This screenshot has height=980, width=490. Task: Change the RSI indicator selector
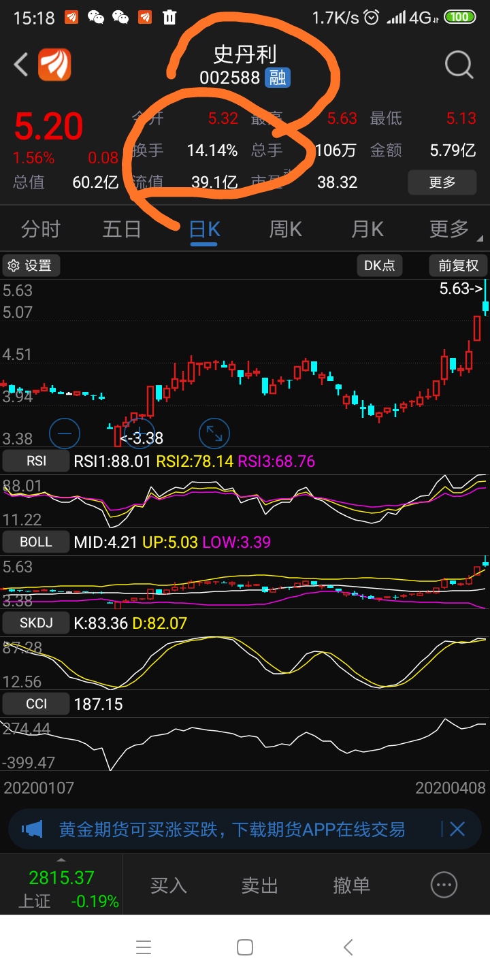(x=36, y=461)
